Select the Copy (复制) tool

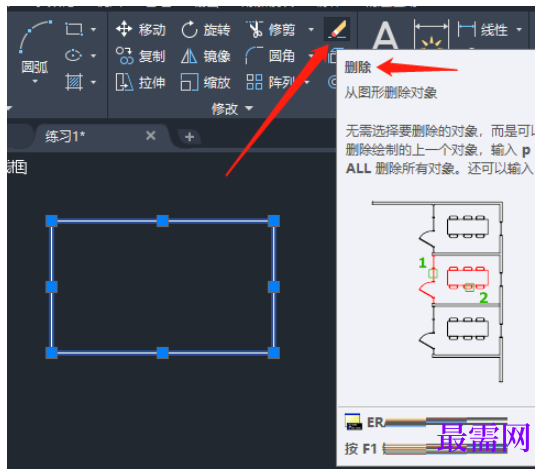(x=141, y=56)
